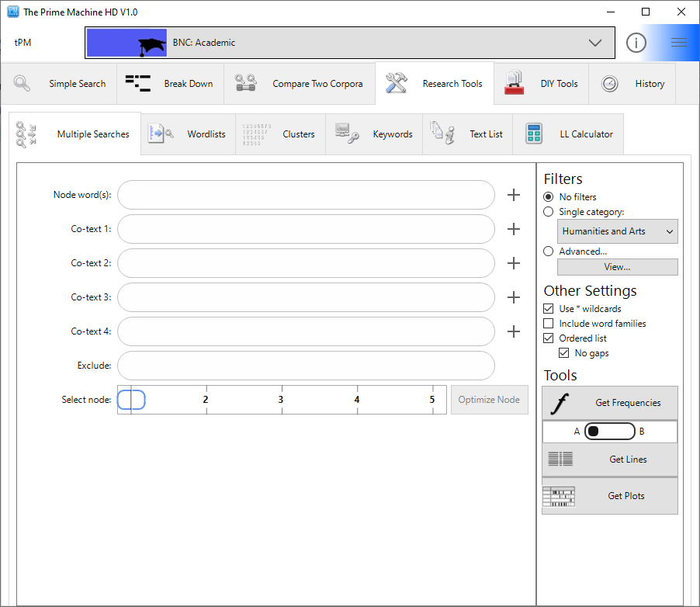Click the View... button
This screenshot has height=607, width=700.
click(618, 267)
